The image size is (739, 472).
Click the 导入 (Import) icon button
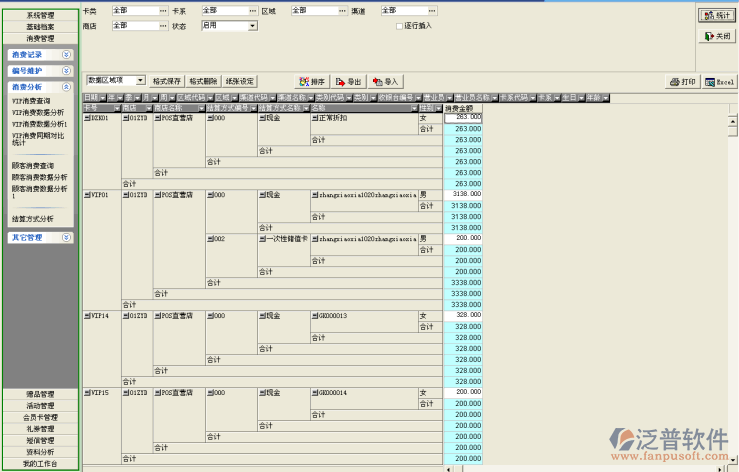(x=385, y=81)
